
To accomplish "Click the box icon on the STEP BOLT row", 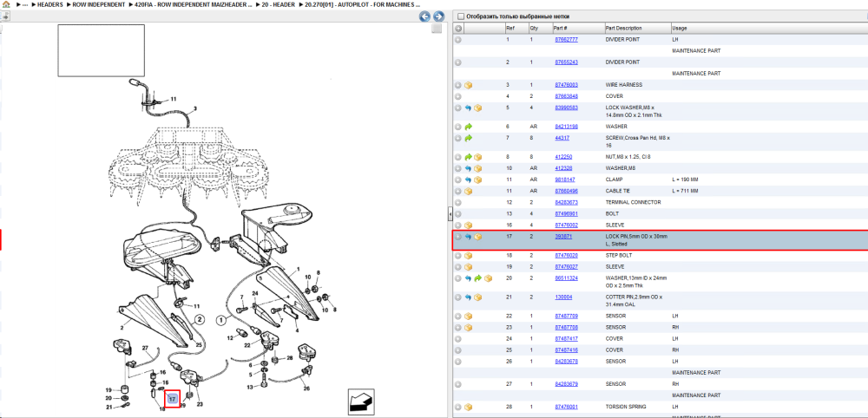I will pyautogui.click(x=468, y=256).
